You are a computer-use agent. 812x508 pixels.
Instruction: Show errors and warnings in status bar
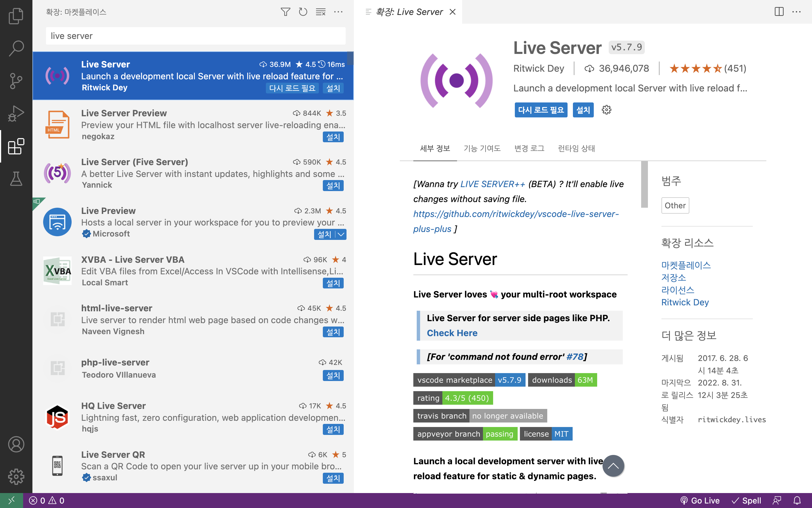[47, 501]
